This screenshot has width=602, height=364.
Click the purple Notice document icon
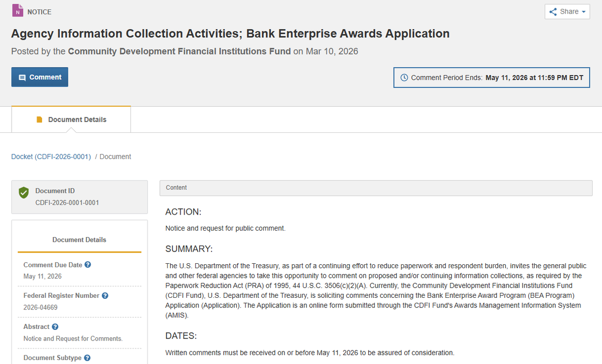[x=18, y=11]
